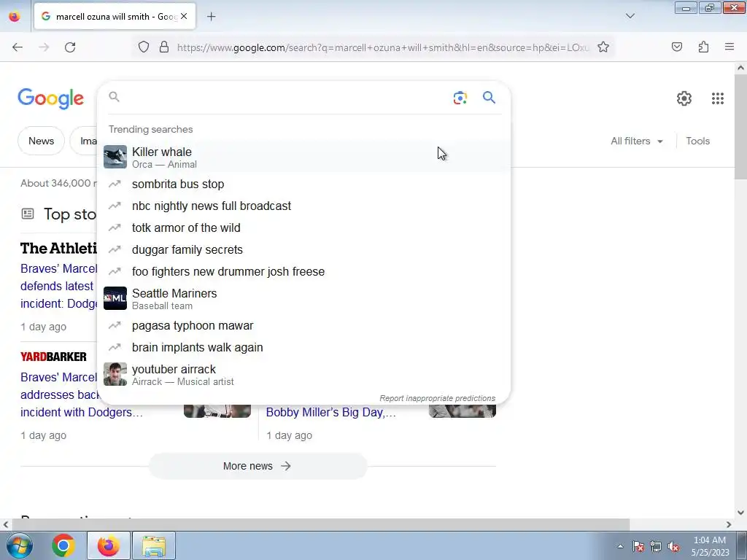Open search by image camera icon
The width and height of the screenshot is (747, 560).
[460, 98]
